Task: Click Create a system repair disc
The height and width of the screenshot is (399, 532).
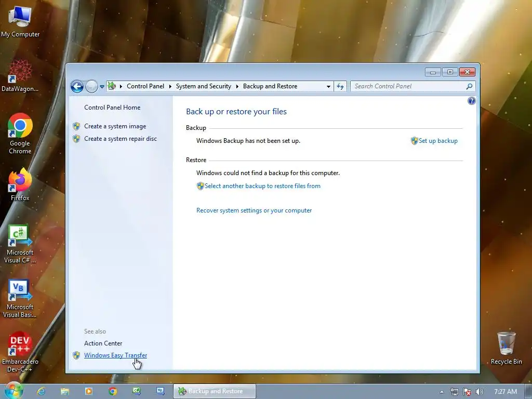Action: point(121,139)
